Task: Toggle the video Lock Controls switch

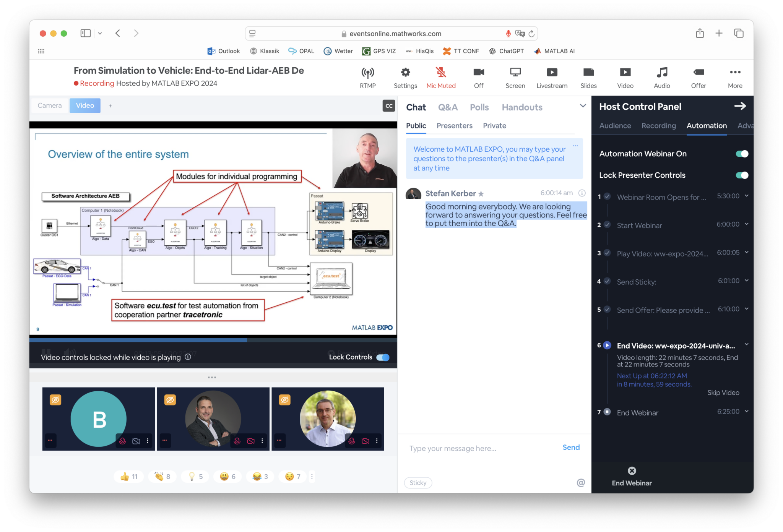Action: [383, 357]
